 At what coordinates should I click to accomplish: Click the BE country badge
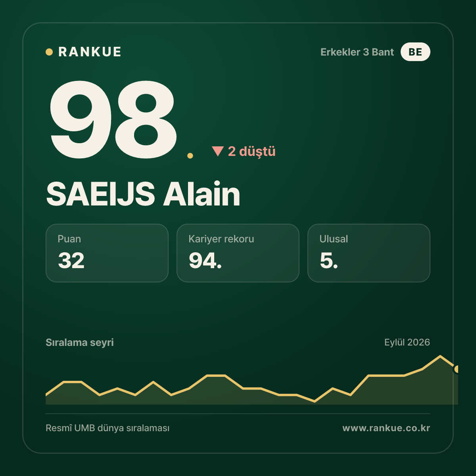click(415, 52)
